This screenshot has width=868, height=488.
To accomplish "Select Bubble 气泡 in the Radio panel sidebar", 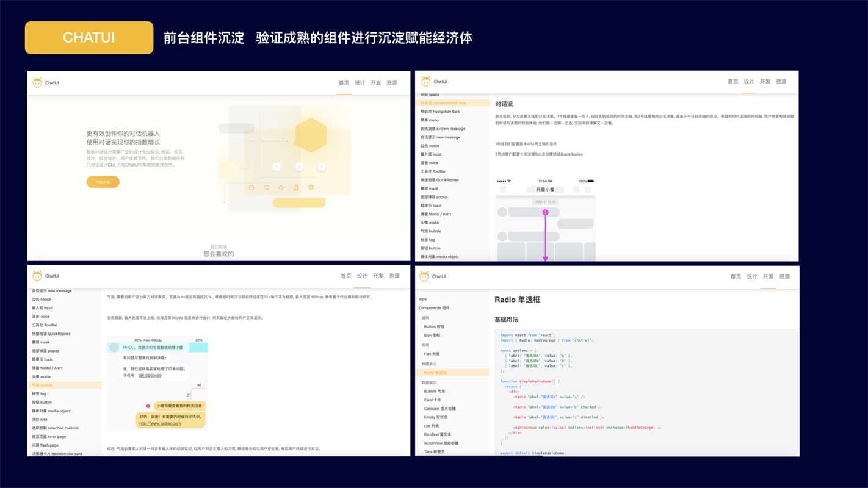I will click(x=435, y=391).
